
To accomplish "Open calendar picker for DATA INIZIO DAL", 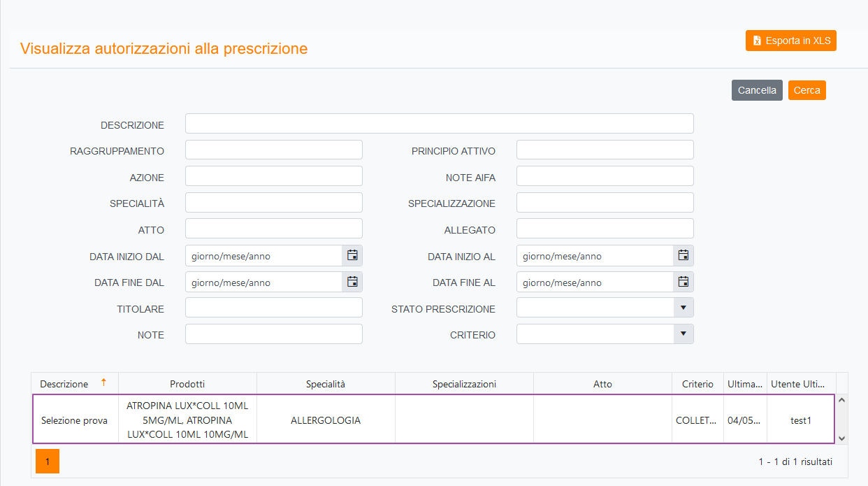I will click(x=352, y=256).
